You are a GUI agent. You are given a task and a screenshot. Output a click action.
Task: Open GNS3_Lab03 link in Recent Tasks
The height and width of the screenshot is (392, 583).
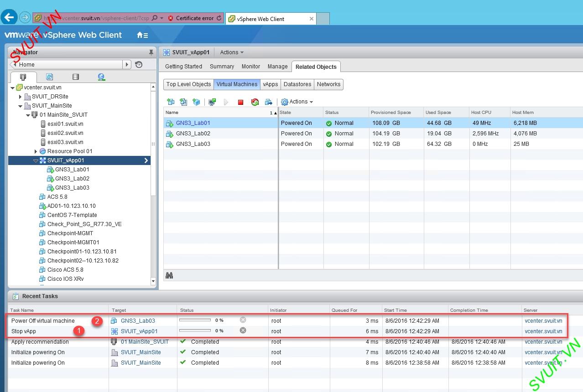pos(138,320)
